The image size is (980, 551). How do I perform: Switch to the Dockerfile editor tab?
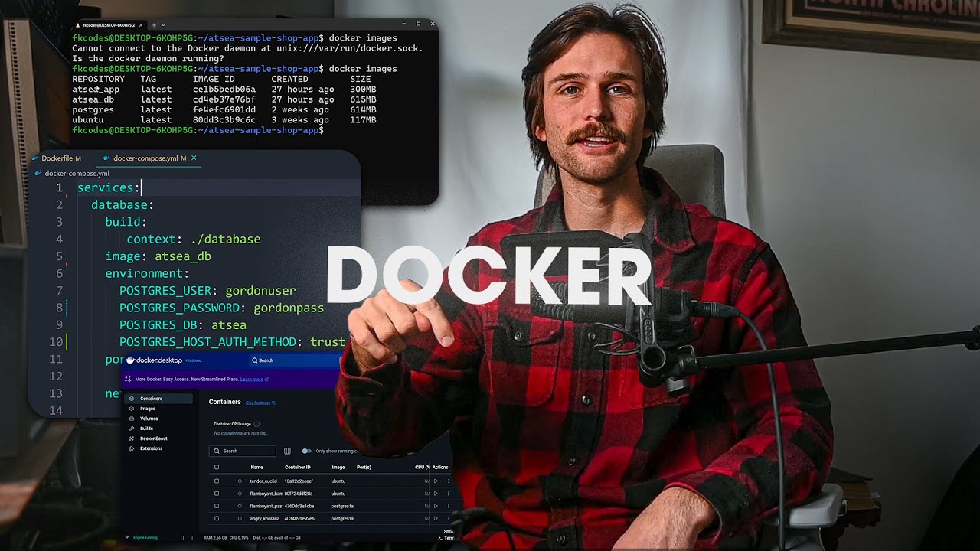tap(57, 158)
